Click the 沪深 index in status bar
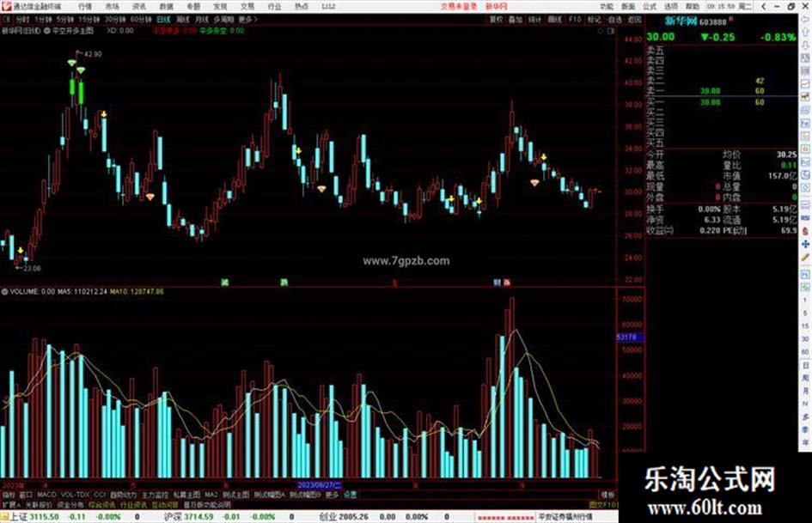The height and width of the screenshot is (523, 812). point(173,517)
